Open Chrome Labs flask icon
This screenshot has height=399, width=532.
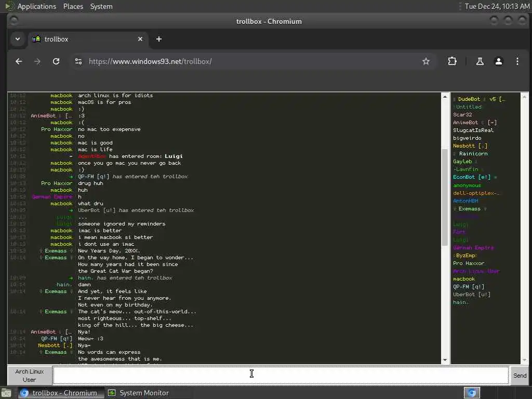click(x=480, y=61)
